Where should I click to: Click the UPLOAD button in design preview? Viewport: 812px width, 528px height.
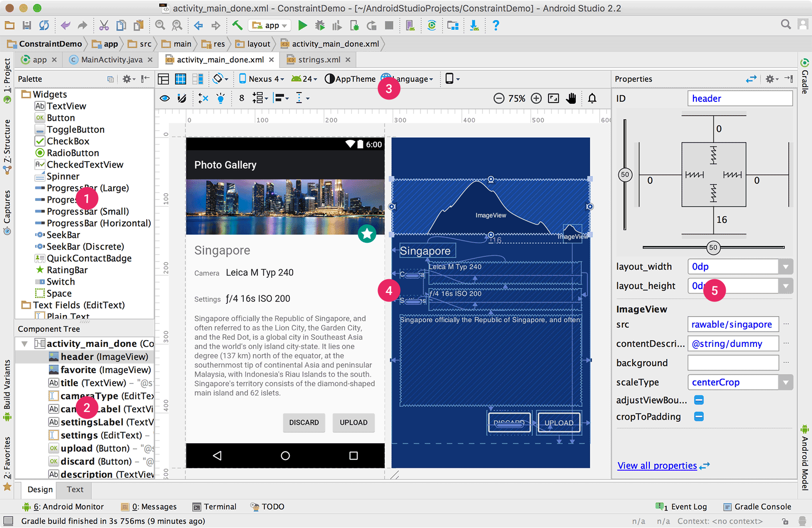tap(353, 422)
